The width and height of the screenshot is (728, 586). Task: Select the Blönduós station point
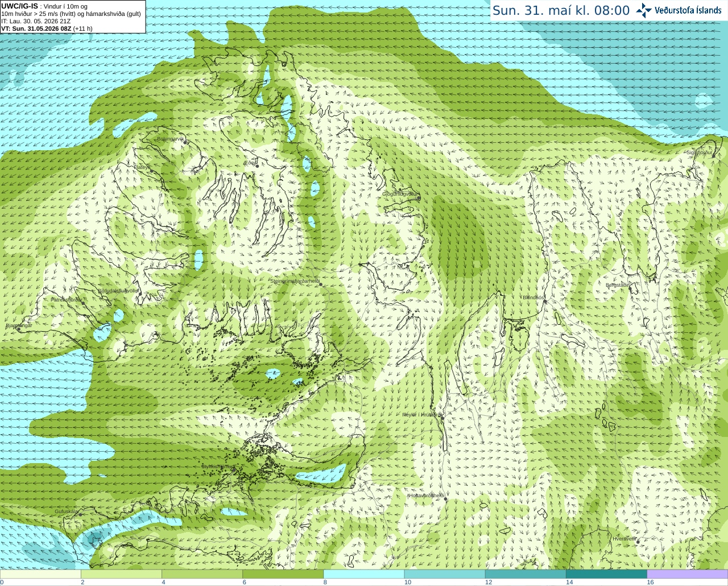pos(545,302)
